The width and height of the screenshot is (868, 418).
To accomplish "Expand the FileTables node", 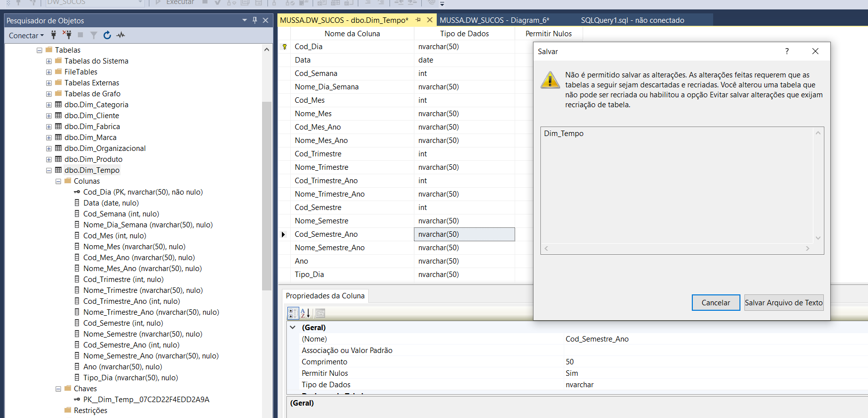I will pos(49,72).
